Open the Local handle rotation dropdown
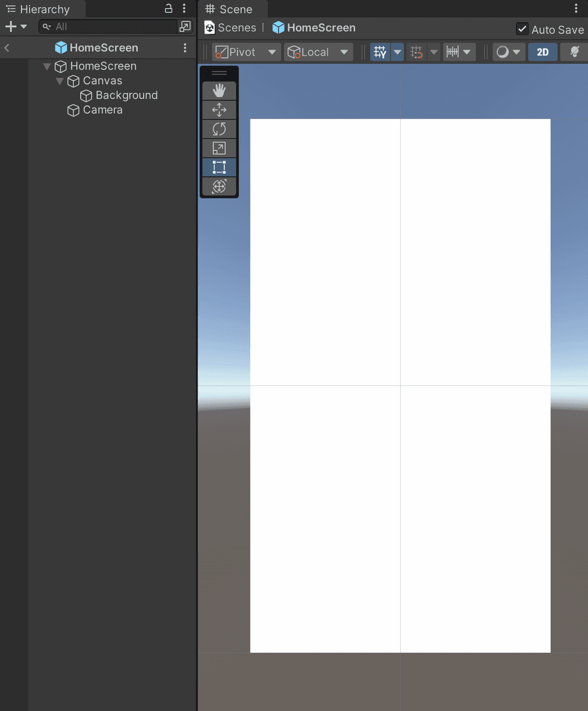The image size is (588, 711). point(318,52)
